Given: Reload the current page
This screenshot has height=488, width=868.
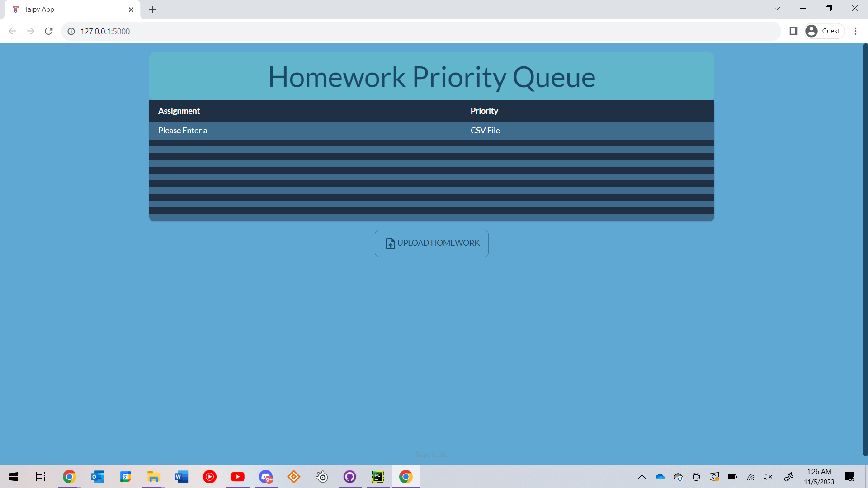Looking at the screenshot, I should [x=49, y=31].
